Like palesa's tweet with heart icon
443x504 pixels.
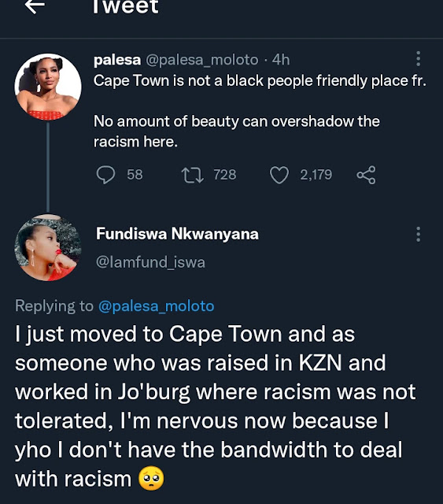tap(279, 175)
